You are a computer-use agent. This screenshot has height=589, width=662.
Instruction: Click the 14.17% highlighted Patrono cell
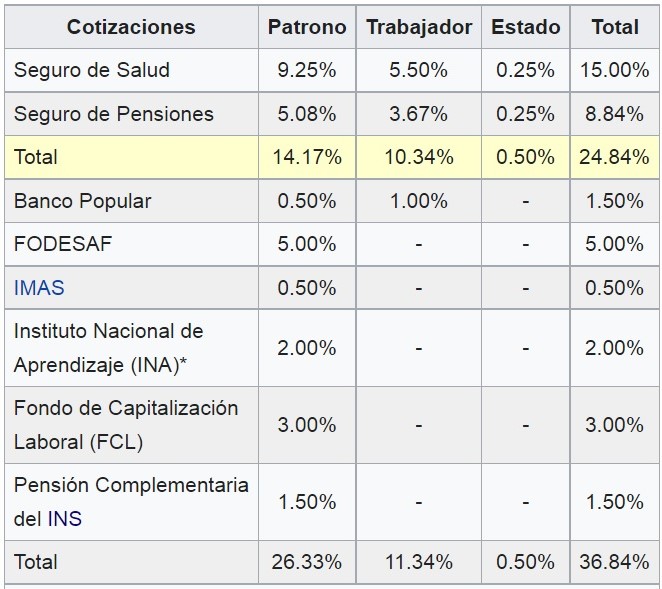point(307,157)
